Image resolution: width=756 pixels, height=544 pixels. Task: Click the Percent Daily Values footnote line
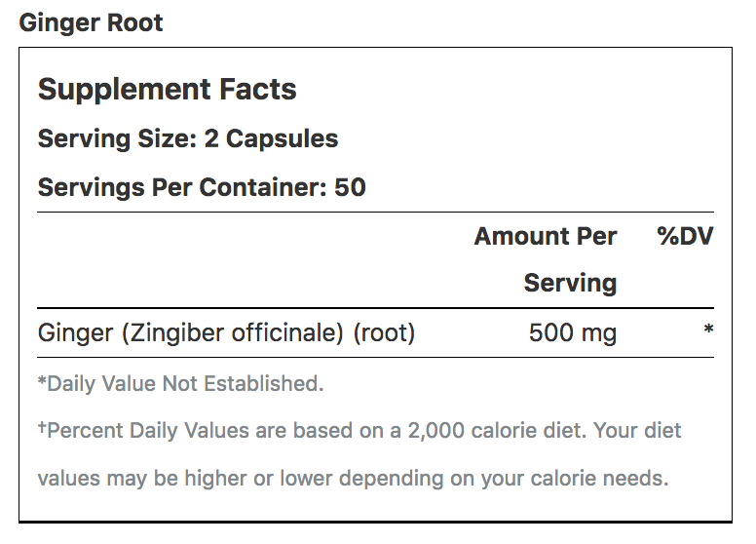tap(359, 430)
